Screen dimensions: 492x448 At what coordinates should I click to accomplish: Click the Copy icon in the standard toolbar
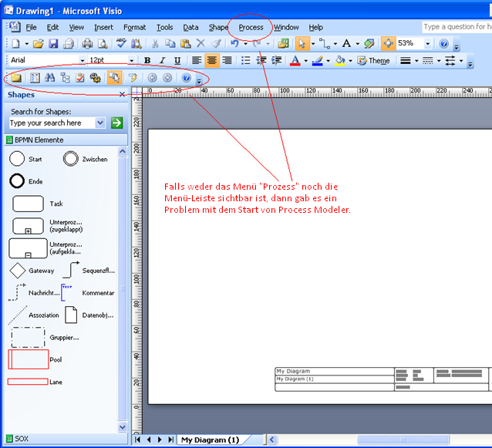pyautogui.click(x=170, y=44)
